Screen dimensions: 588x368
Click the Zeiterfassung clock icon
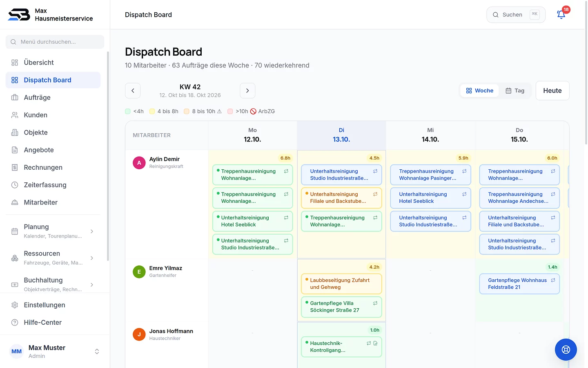15,185
